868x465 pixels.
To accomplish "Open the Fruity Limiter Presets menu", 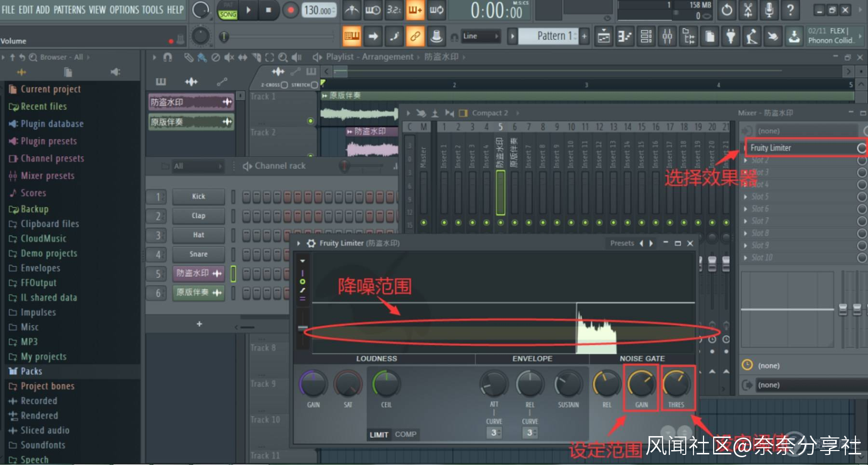I will 622,244.
